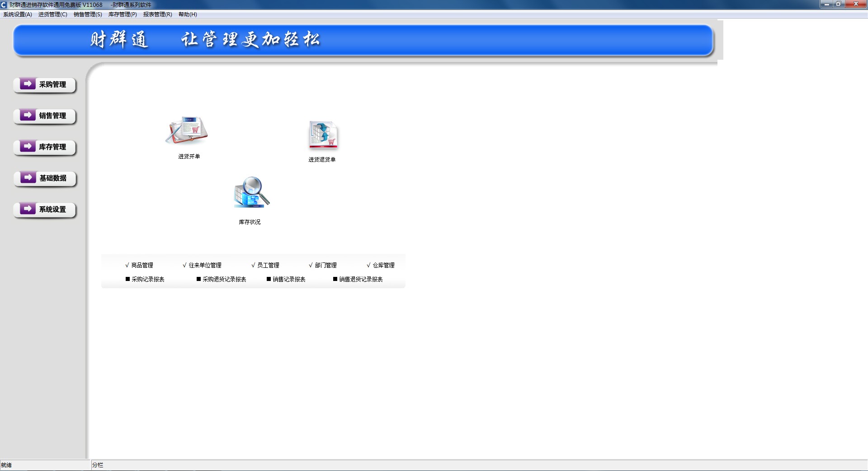View the 采购记录报表 report
Image resolution: width=868 pixels, height=471 pixels.
point(148,279)
